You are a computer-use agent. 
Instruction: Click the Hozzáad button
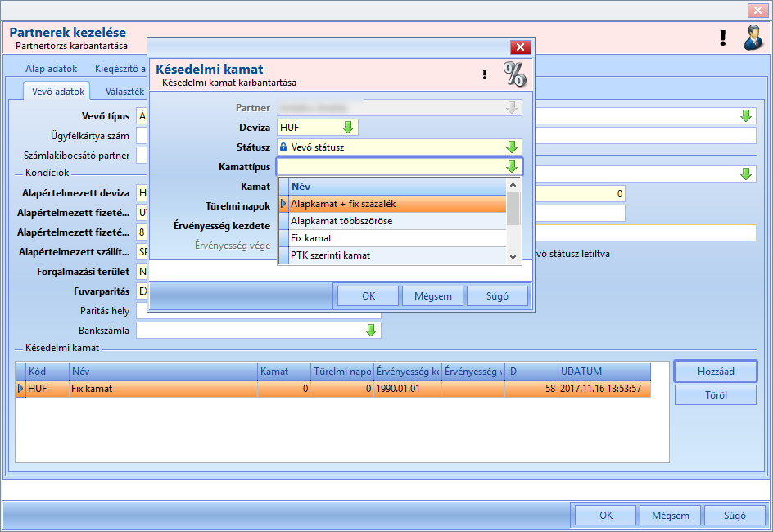716,372
